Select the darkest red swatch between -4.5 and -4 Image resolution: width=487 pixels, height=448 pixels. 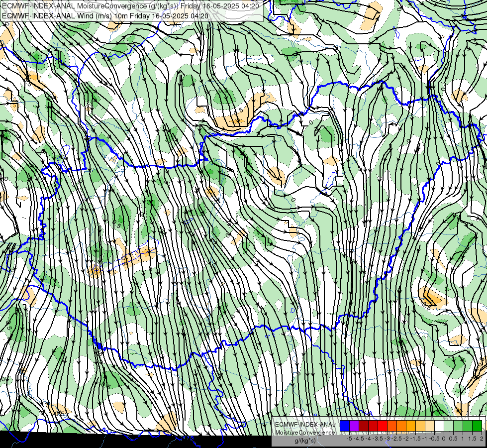click(x=364, y=426)
